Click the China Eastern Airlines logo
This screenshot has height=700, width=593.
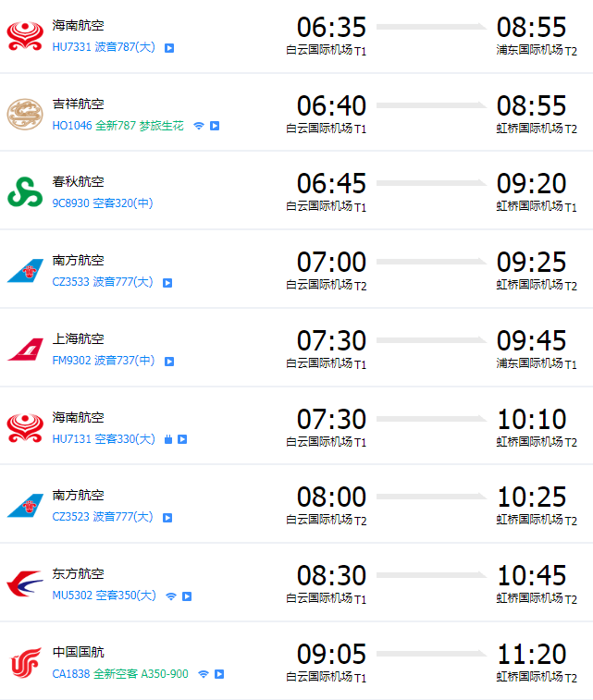click(25, 583)
